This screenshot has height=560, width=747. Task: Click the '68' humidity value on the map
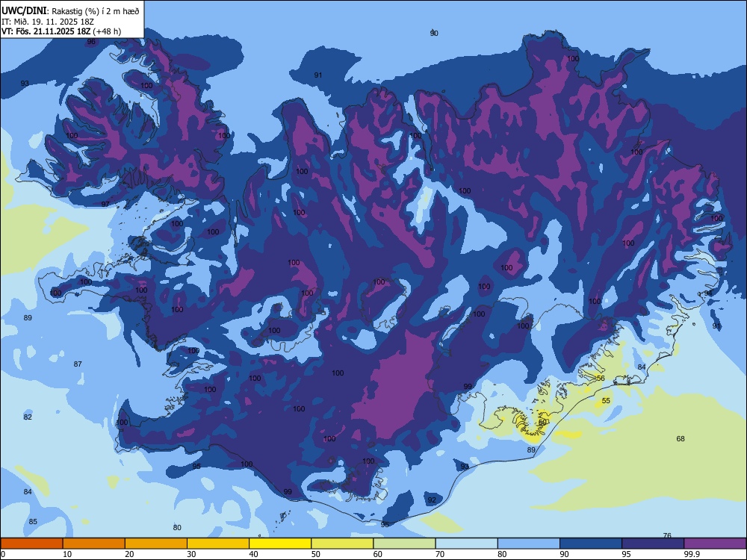point(681,438)
